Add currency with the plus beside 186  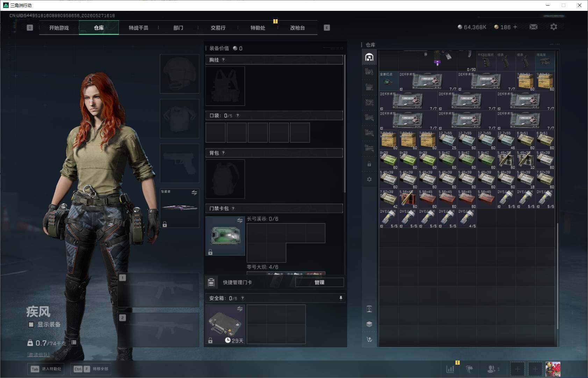[515, 27]
